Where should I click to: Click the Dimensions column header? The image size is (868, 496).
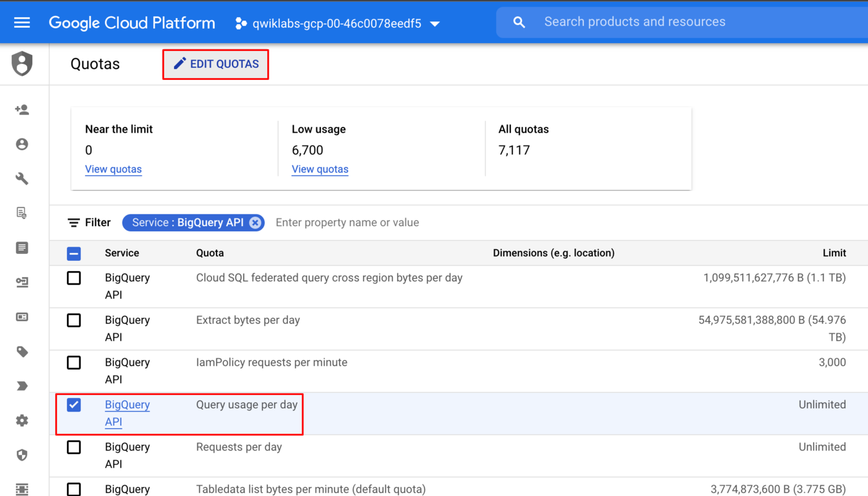coord(554,253)
